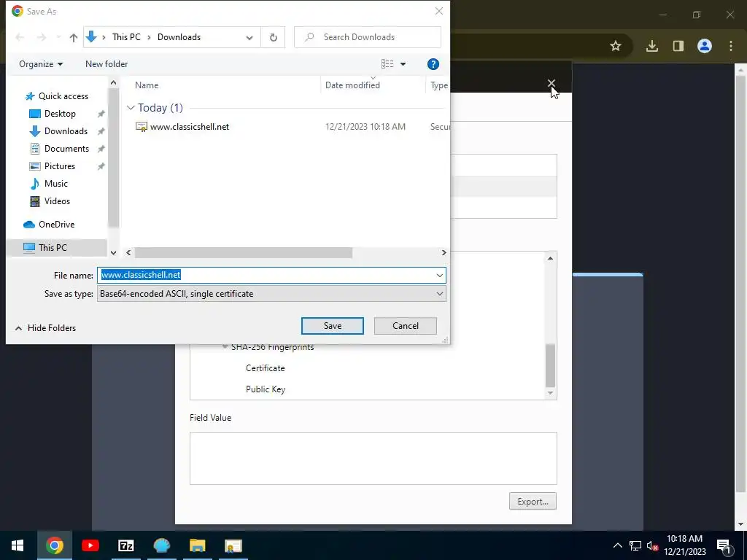747x560 pixels.
Task: Click This PC in address path
Action: (x=126, y=37)
